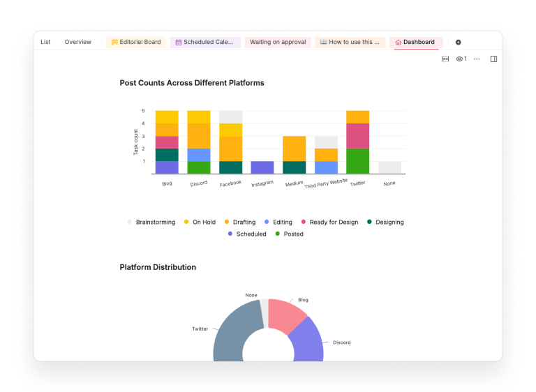This screenshot has height=392, width=536.
Task: Click the Drafting segment of Medium bar
Action: [x=294, y=149]
